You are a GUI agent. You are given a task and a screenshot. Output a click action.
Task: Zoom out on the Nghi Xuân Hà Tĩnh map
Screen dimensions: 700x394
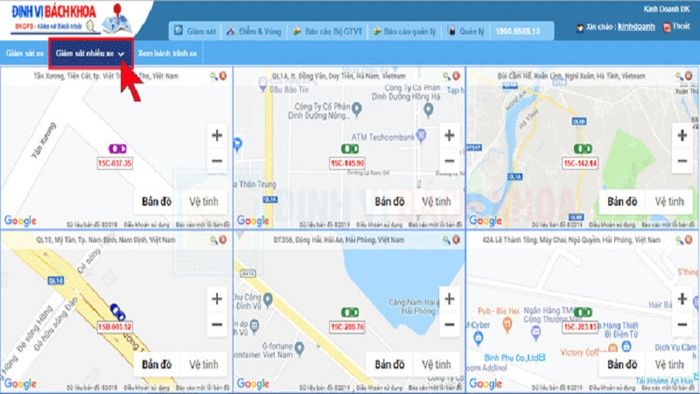click(682, 161)
